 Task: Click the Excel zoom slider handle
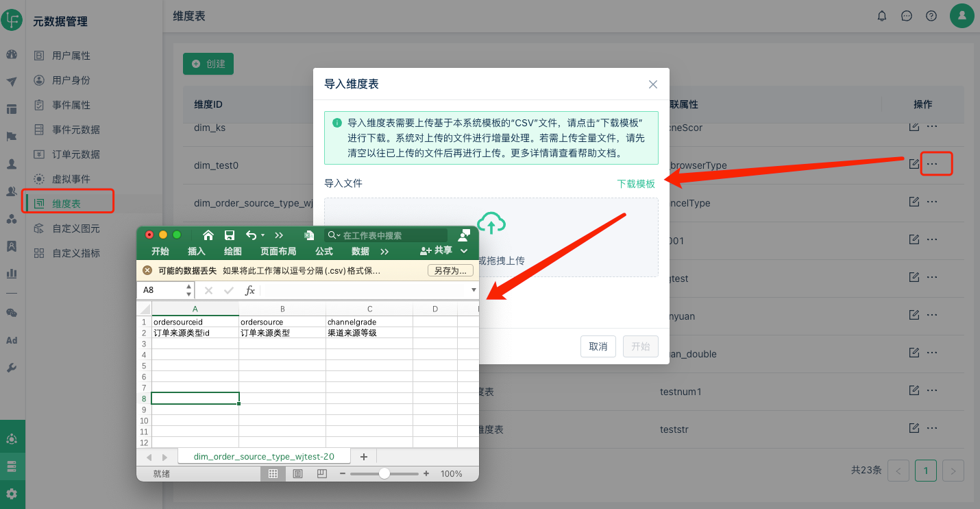click(384, 474)
